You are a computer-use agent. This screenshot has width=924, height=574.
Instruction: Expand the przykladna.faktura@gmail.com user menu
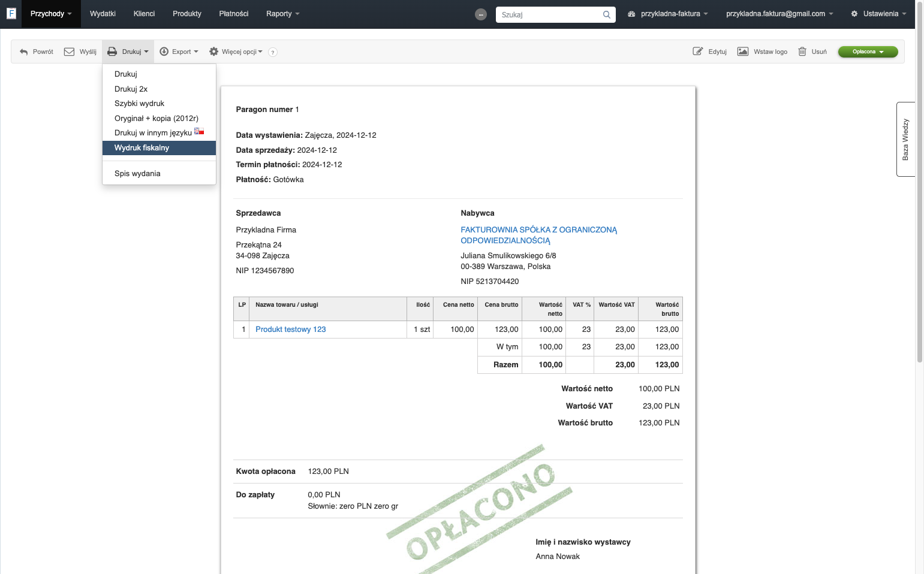click(x=779, y=14)
